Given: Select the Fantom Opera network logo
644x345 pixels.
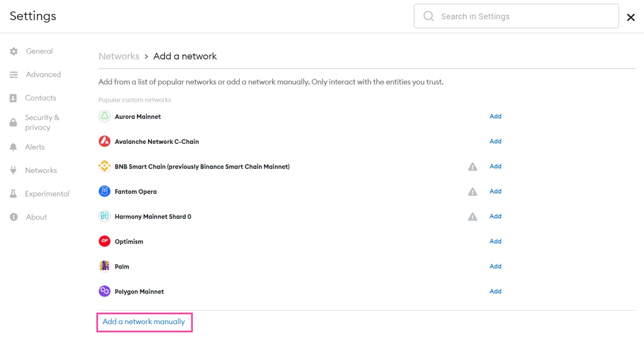Looking at the screenshot, I should click(104, 191).
